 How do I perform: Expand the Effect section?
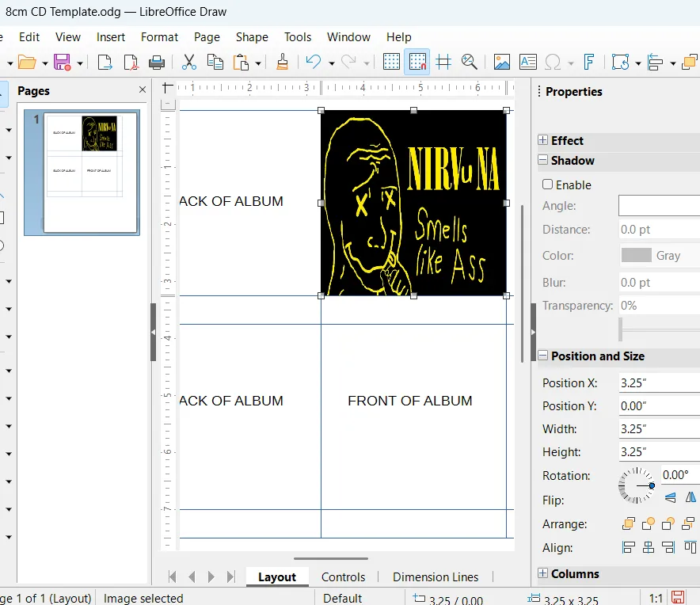tap(543, 140)
